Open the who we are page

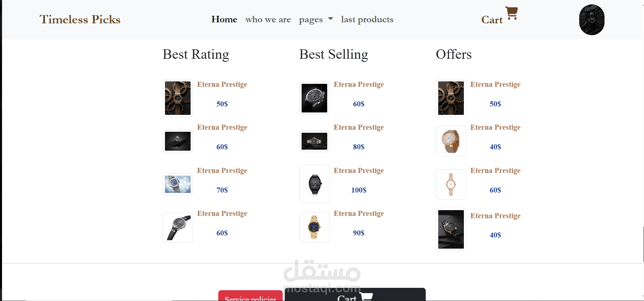click(268, 19)
